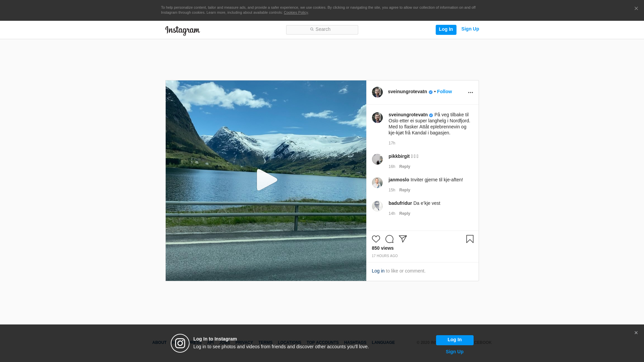The image size is (644, 362).
Task: Close the bottom login prompt
Action: [636, 333]
